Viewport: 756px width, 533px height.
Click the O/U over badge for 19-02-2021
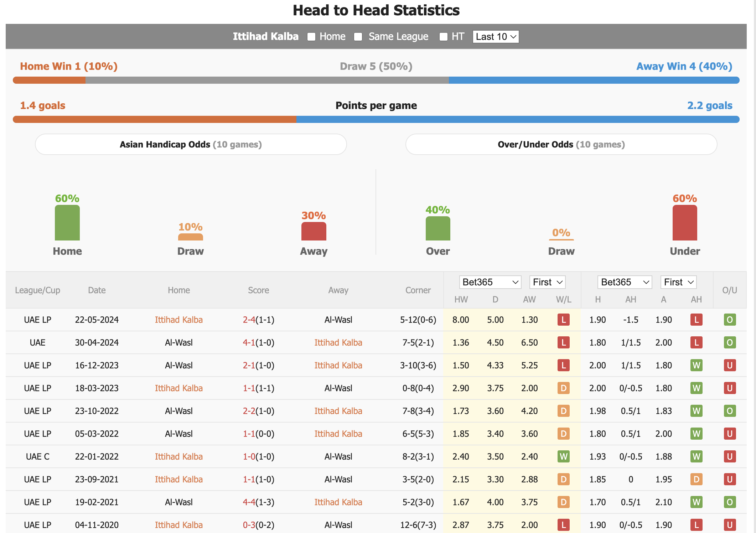point(730,502)
